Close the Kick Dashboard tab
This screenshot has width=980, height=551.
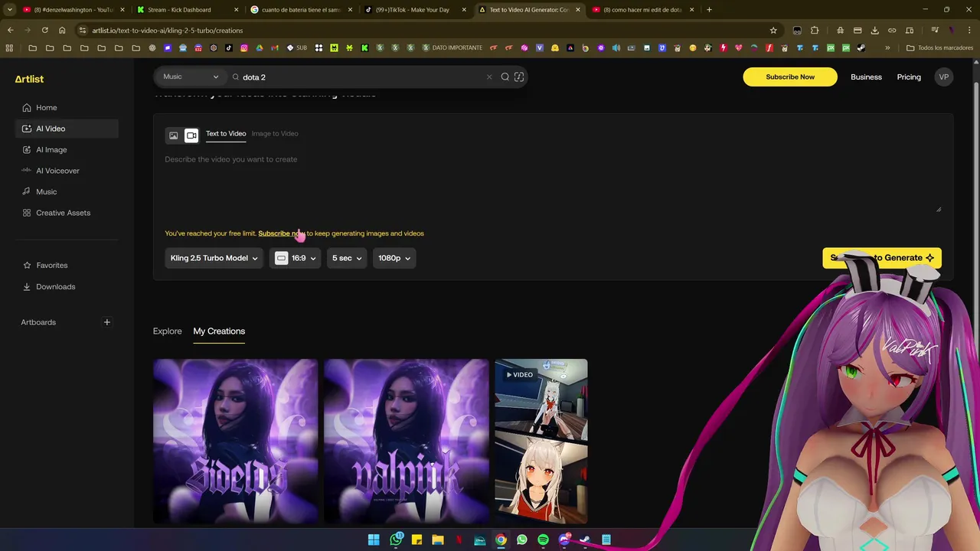click(x=236, y=10)
